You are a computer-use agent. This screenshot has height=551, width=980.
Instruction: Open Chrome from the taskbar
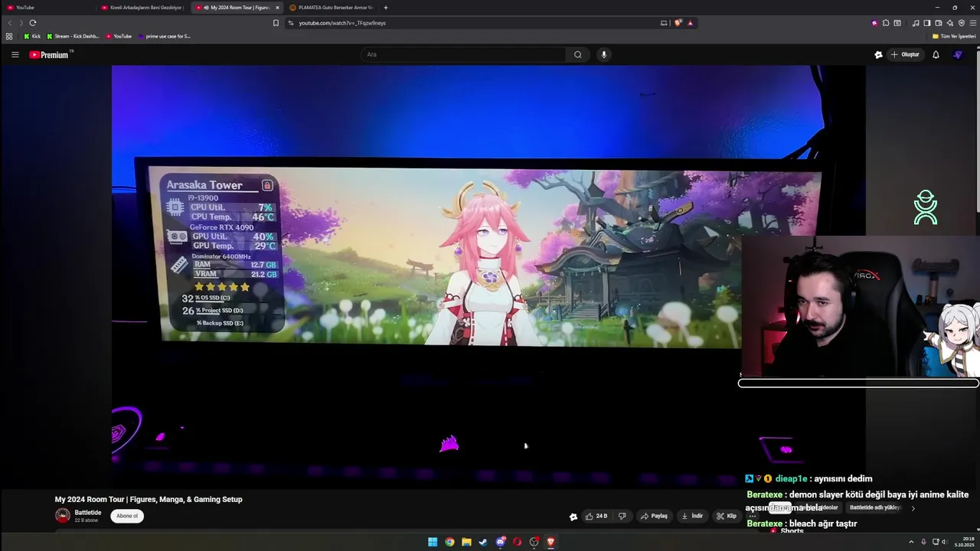449,542
